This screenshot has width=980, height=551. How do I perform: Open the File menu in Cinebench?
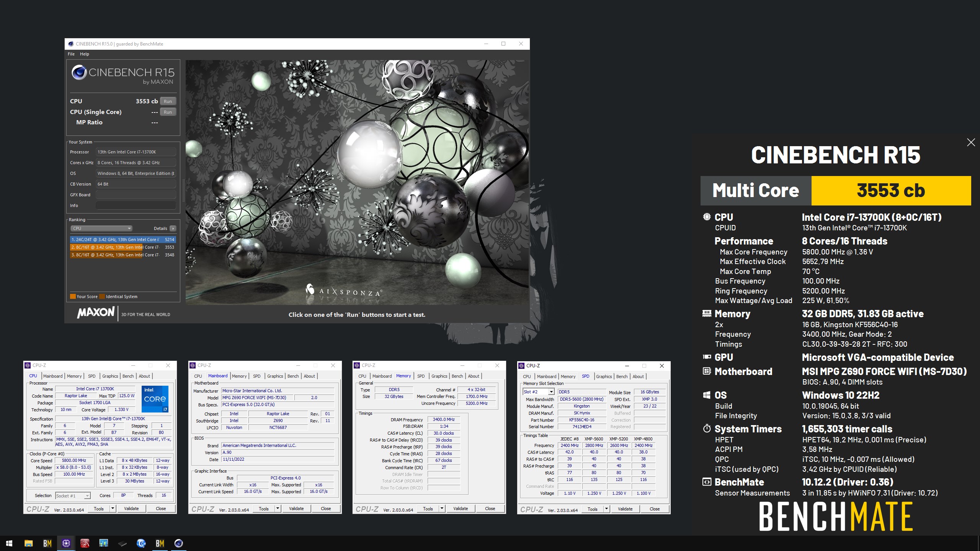(71, 54)
